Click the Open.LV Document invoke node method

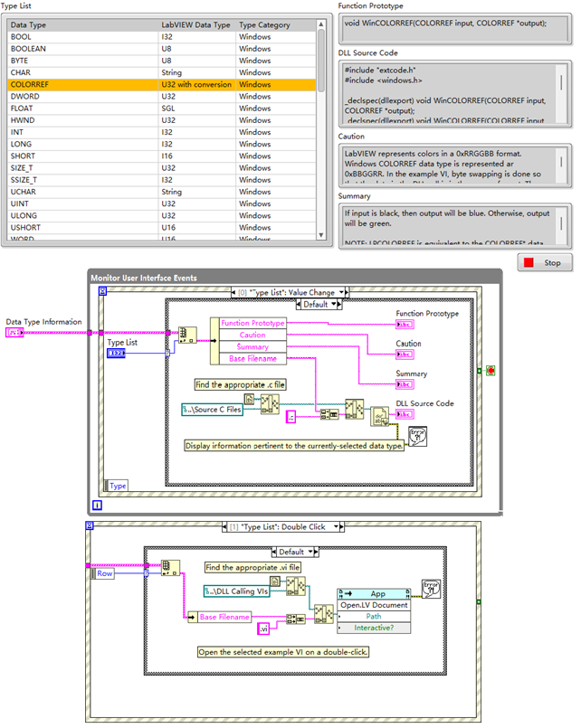(374, 605)
